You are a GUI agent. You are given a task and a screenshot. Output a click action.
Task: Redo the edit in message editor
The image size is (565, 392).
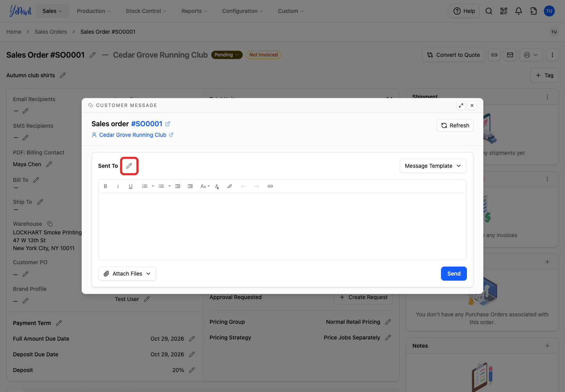pos(256,186)
